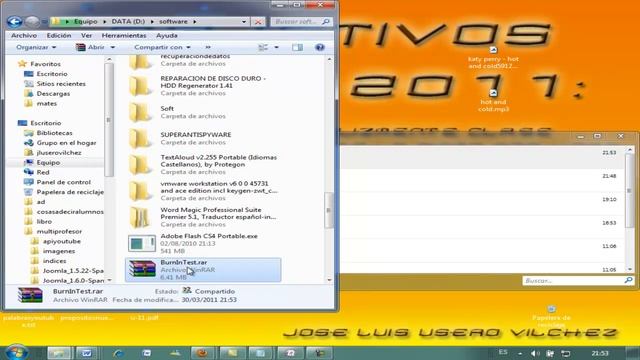Select the BurnInTest.rar WinRAR icon
Image resolution: width=640 pixels, height=360 pixels.
point(142,269)
